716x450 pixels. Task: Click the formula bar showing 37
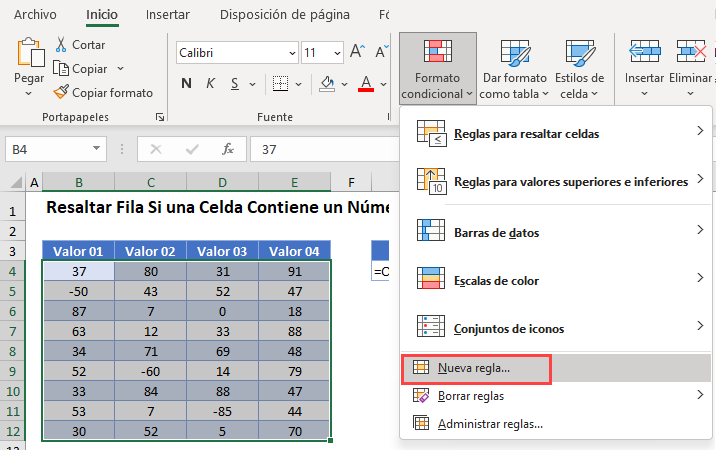point(324,149)
